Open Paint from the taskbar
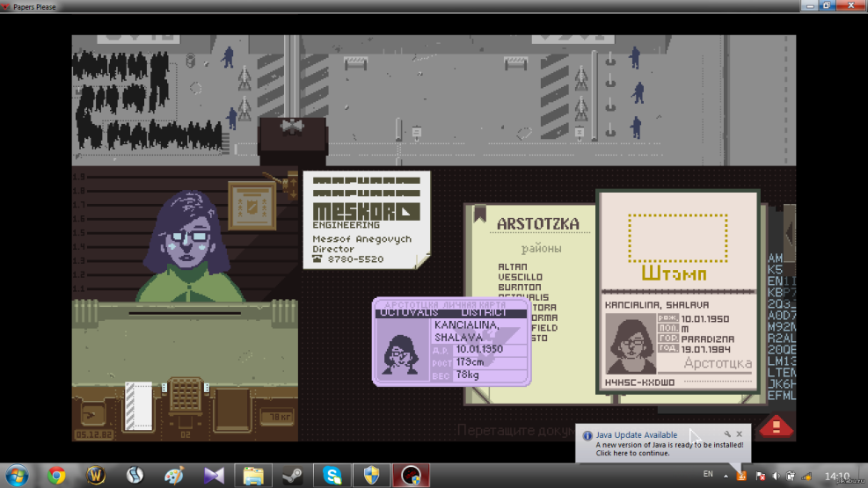 [x=174, y=476]
